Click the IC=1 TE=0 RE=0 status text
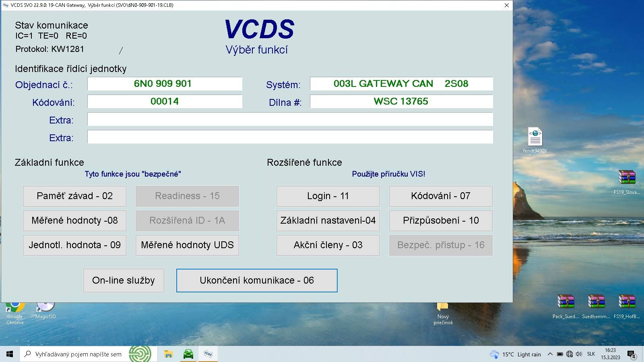 pyautogui.click(x=51, y=36)
